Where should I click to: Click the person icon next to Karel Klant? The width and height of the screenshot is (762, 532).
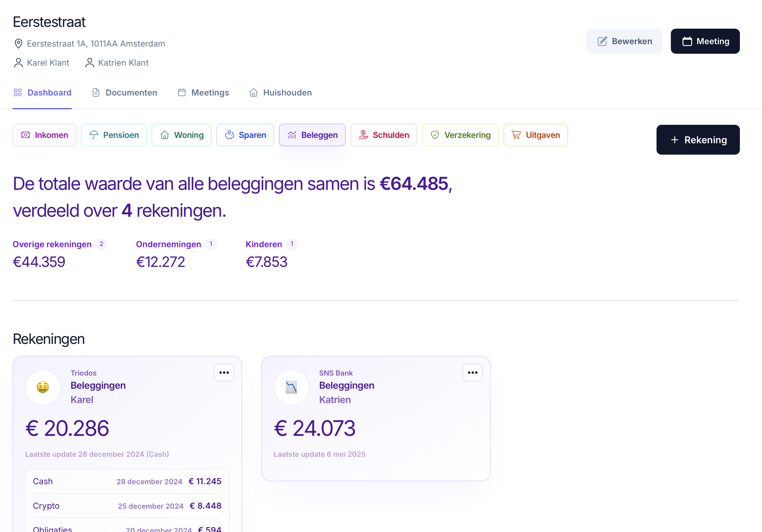point(18,62)
